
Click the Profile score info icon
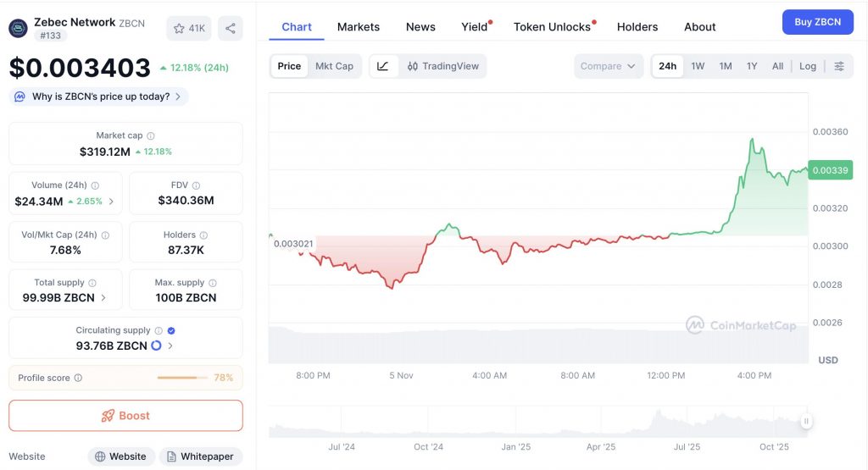78,378
